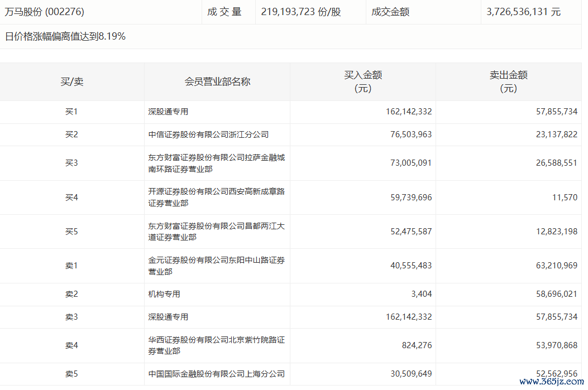Click buy amount 52,475,587

click(411, 232)
